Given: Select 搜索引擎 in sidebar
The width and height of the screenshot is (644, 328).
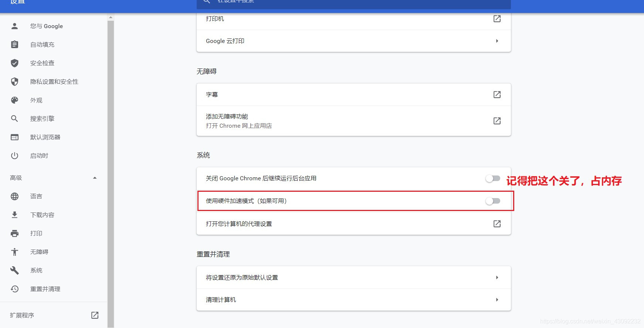Looking at the screenshot, I should [x=42, y=118].
